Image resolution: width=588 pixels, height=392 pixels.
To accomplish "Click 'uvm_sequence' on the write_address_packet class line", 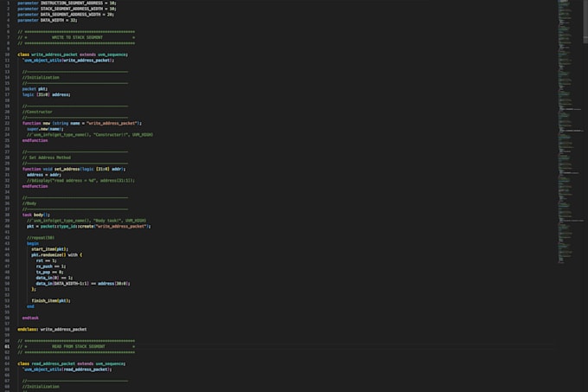I will (112, 55).
